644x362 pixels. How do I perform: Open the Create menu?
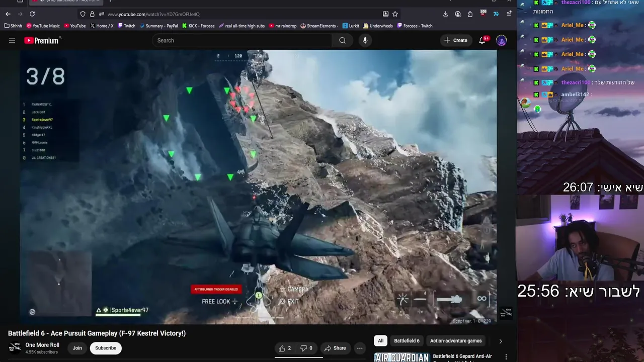456,40
